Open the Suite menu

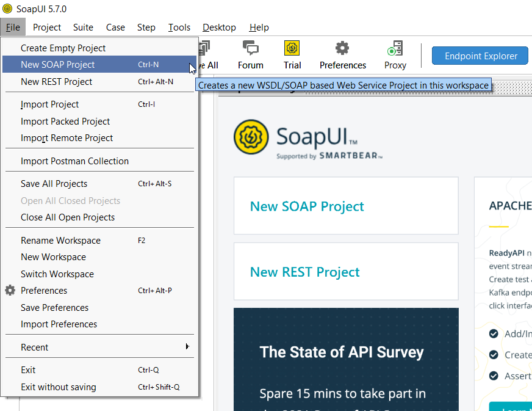[83, 27]
